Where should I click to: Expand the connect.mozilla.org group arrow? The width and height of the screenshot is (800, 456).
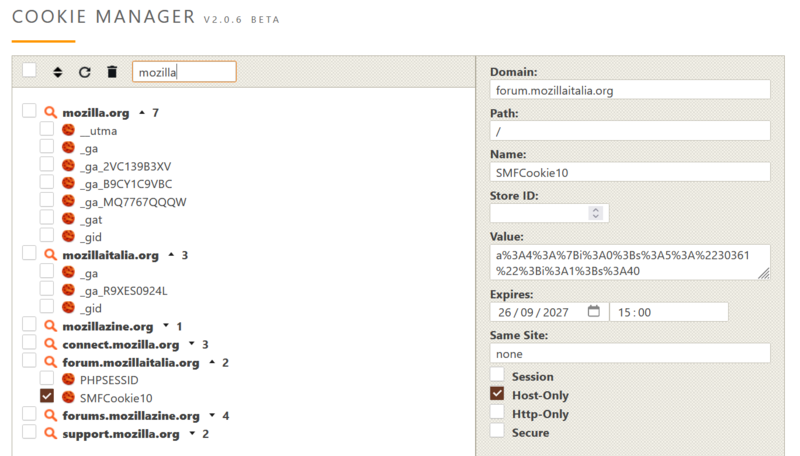point(192,344)
